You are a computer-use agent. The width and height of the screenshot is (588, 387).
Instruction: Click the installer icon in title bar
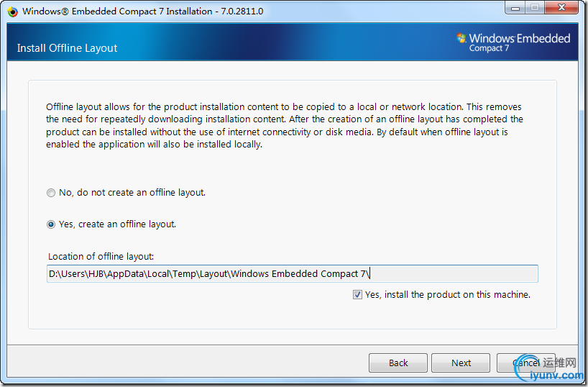[x=12, y=12]
